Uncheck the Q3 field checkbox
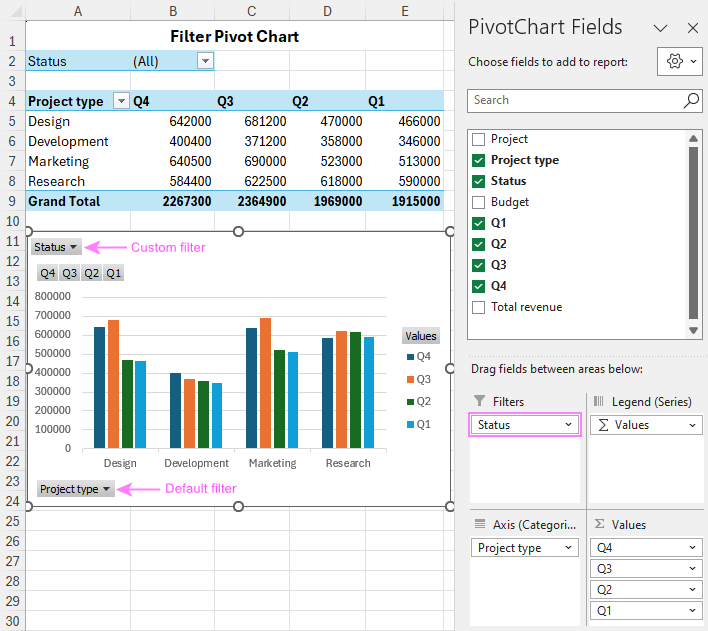The height and width of the screenshot is (631, 708). click(x=478, y=265)
